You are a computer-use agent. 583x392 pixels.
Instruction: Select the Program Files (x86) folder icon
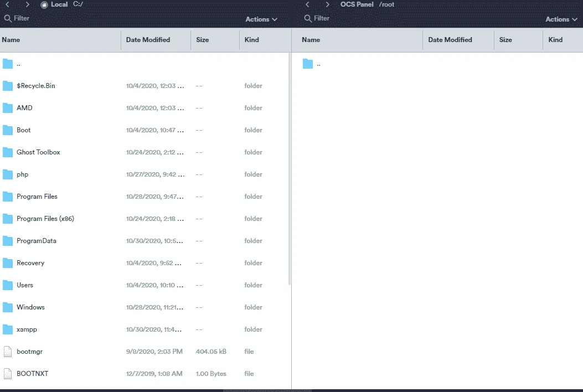coord(8,219)
